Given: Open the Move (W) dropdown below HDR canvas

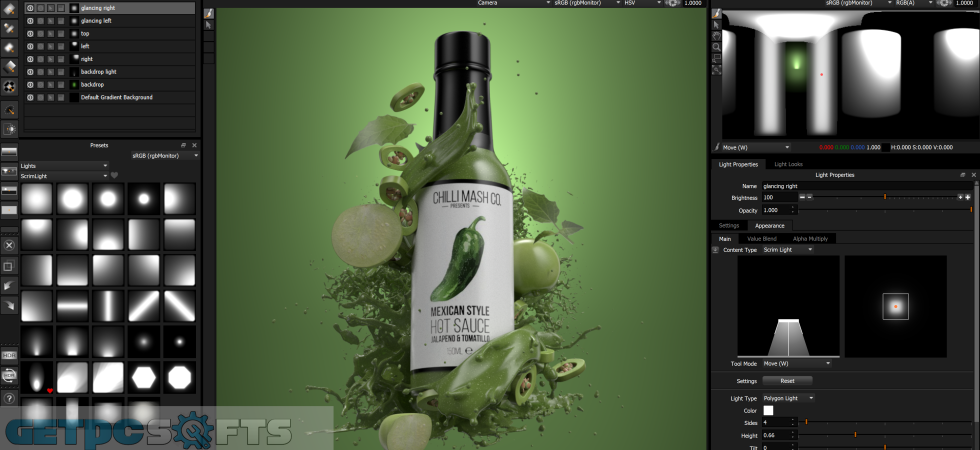Looking at the screenshot, I should [756, 148].
